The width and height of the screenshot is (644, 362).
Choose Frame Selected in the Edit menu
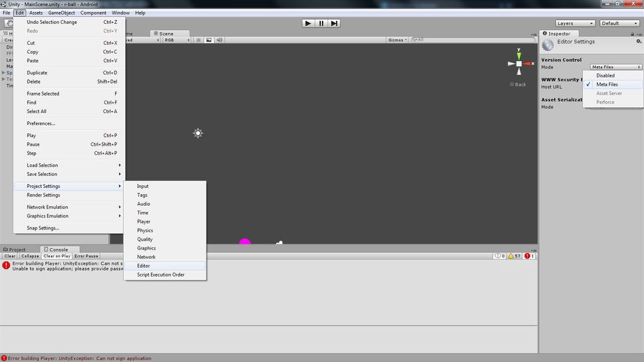[x=69, y=94]
